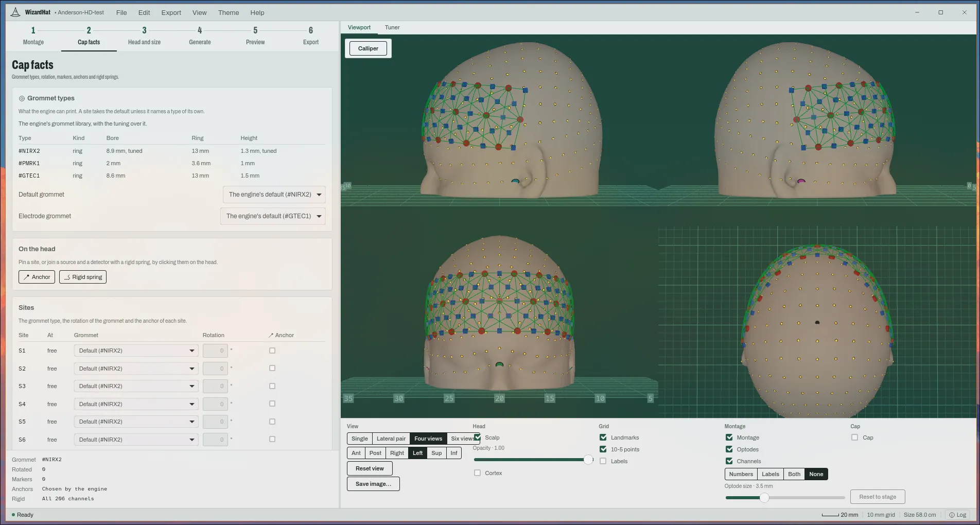Click the 20 mm scale bar indicator
This screenshot has width=980, height=525.
pos(839,515)
